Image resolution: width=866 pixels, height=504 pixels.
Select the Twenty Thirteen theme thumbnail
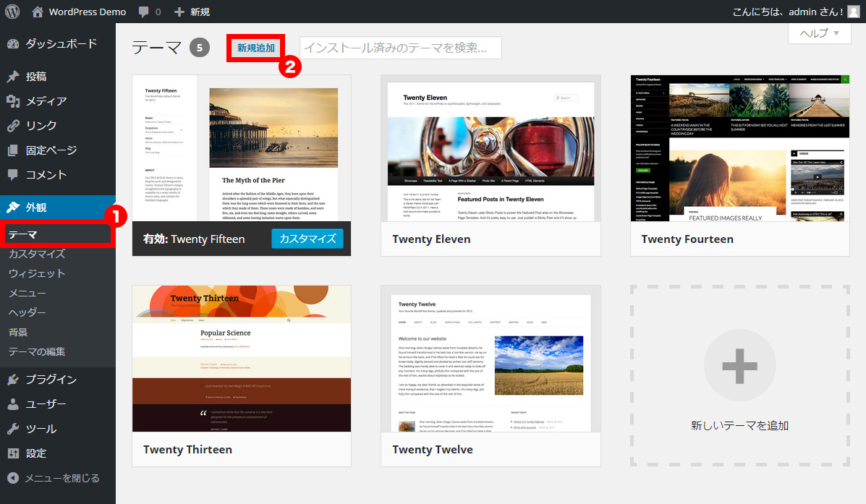pos(242,358)
